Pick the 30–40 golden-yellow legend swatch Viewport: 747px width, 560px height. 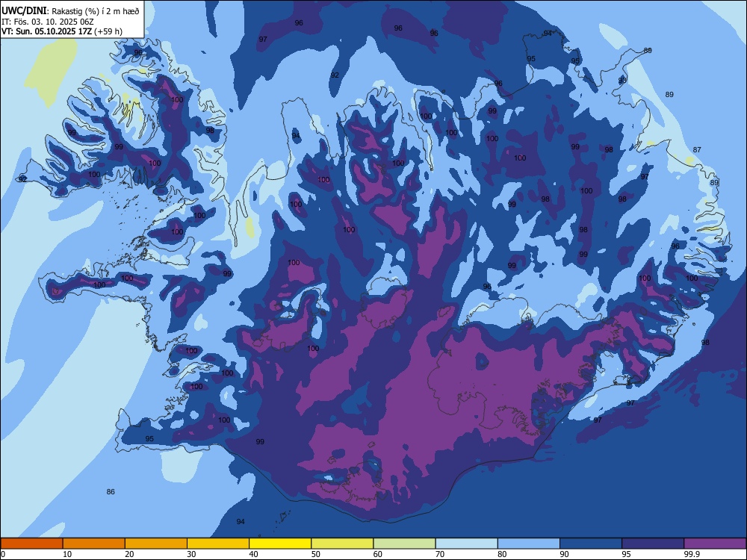click(x=218, y=544)
